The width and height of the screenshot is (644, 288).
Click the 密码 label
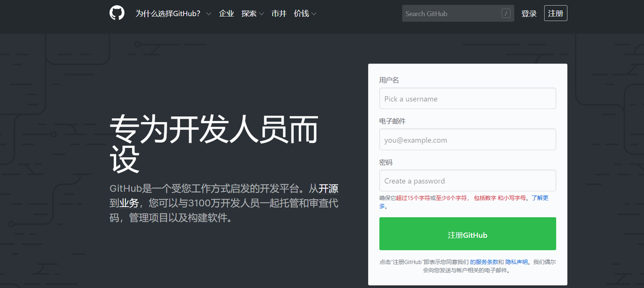(386, 162)
